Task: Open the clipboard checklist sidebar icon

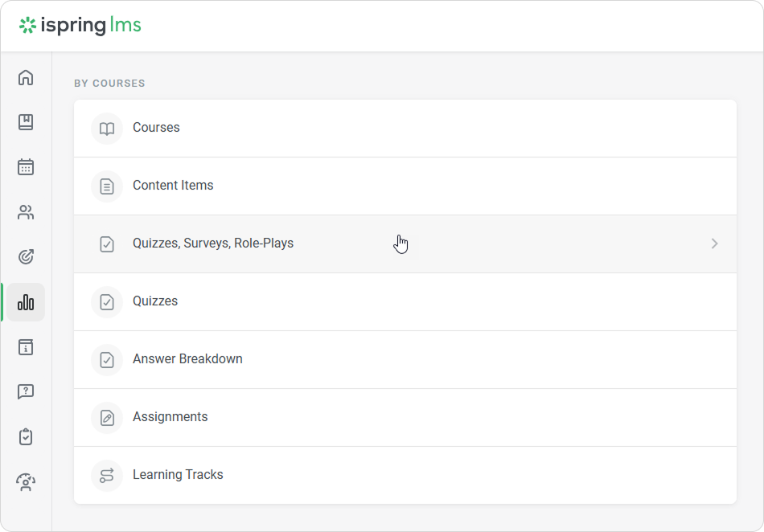Action: click(x=26, y=437)
